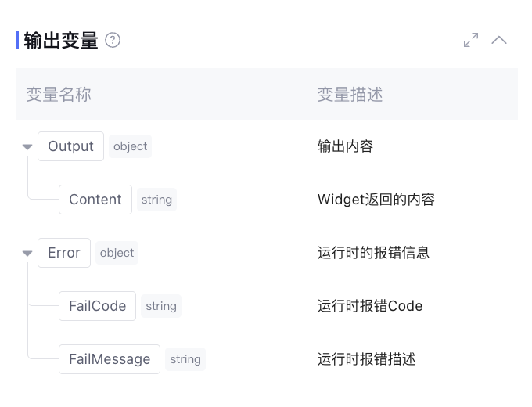Viewport: 532px width, 407px height.
Task: Collapse the Output tree node arrow
Action: point(27,147)
